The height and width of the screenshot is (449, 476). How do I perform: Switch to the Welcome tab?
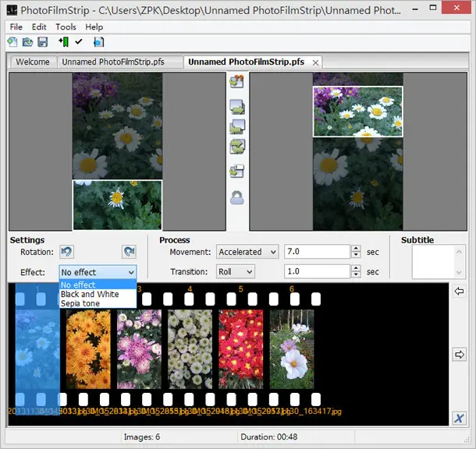click(33, 62)
